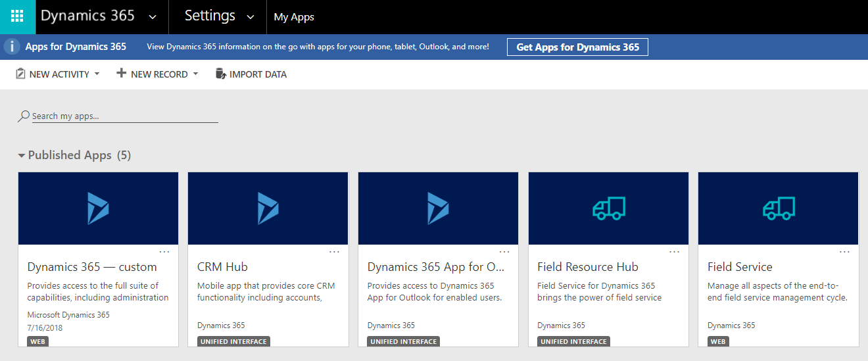Click UNIFIED INTERFACE badge on Field Resource Hub
Screen dimensions: 868x361
[x=574, y=342]
